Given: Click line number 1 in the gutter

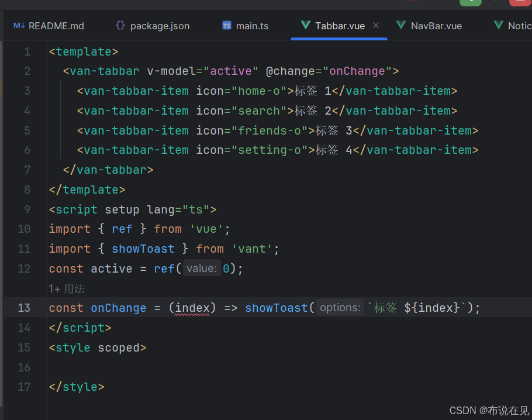Looking at the screenshot, I should (x=27, y=52).
